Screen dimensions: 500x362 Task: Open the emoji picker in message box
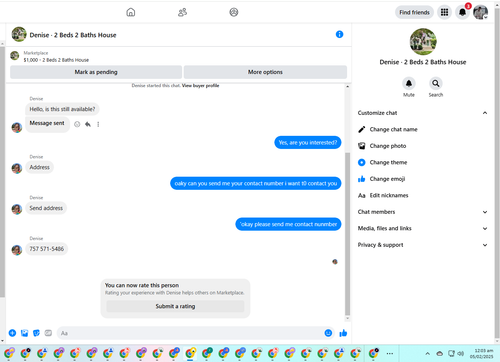[328, 333]
